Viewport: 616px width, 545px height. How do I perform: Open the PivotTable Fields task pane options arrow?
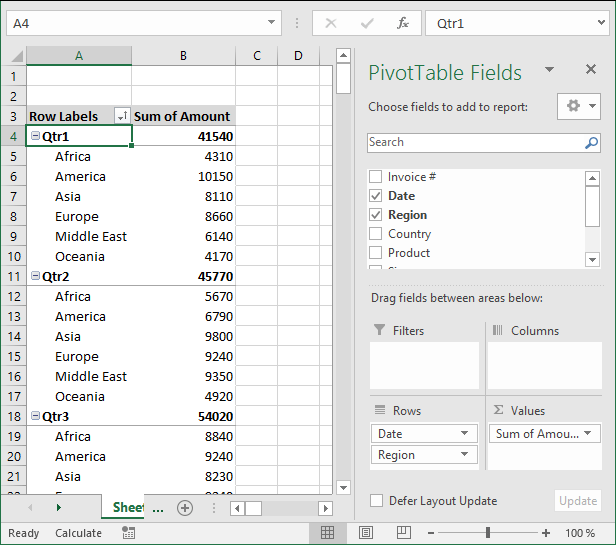point(549,70)
